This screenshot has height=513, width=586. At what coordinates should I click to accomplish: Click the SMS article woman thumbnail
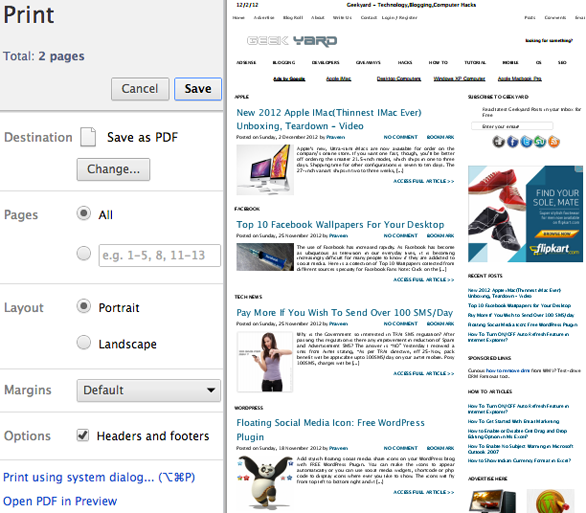coord(265,361)
